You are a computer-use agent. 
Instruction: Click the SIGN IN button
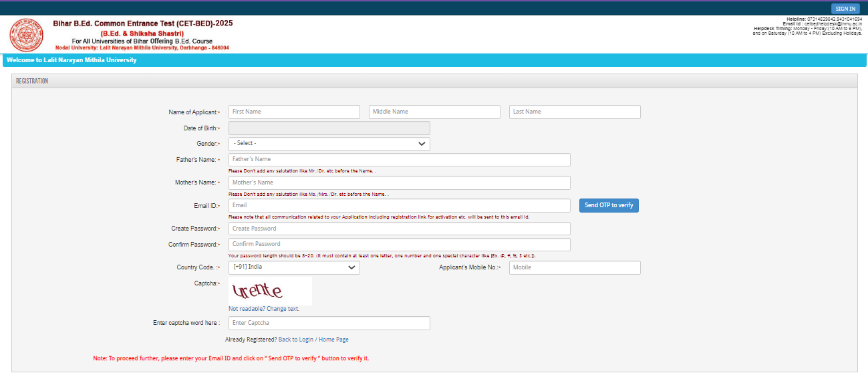click(845, 9)
